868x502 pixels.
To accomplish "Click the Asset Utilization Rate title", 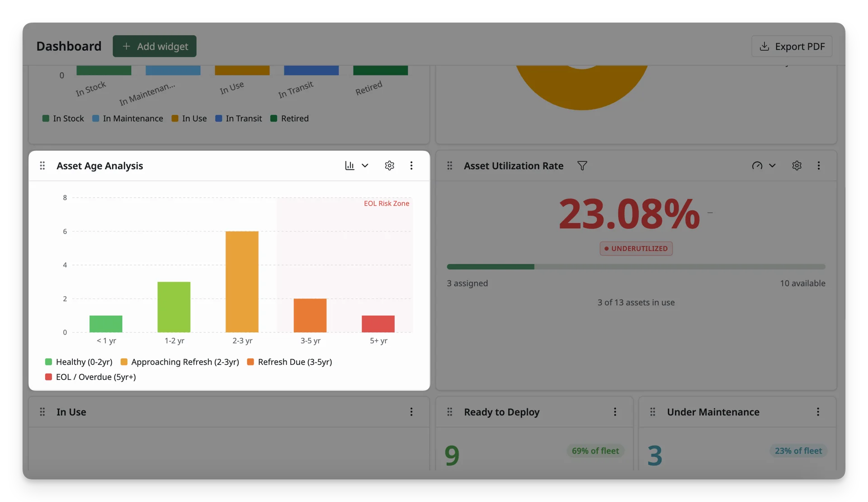I will (514, 166).
